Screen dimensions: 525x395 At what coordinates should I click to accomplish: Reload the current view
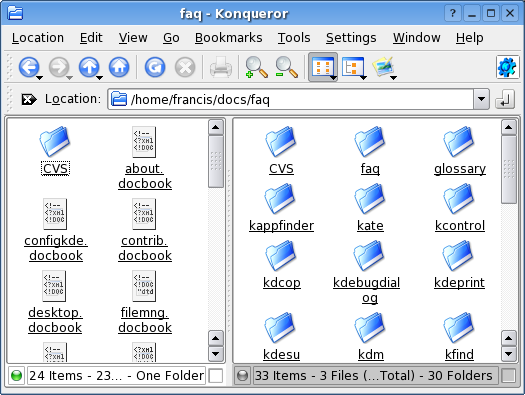click(x=155, y=67)
